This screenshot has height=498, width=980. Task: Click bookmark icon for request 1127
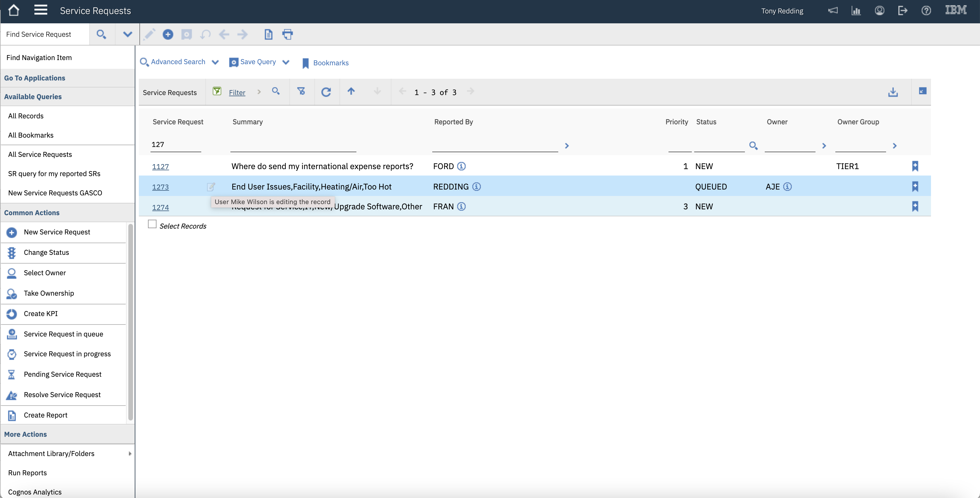915,166
